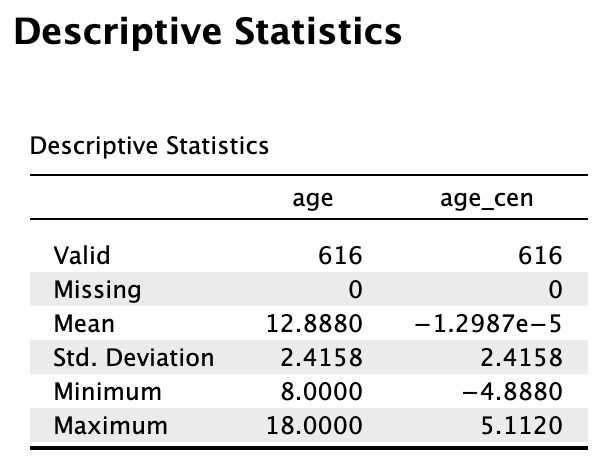Click the age_cen minimum value -4.8880

512,392
